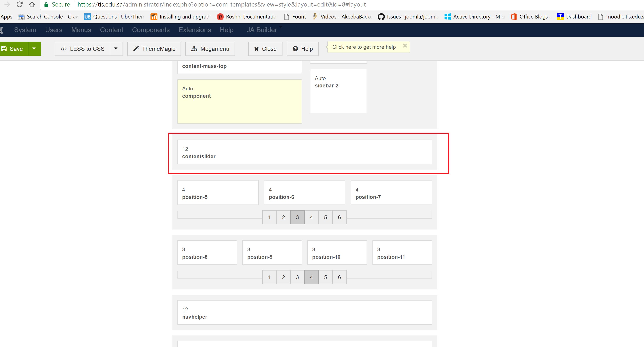The image size is (644, 347).
Task: Select the contentslider position block
Action: (304, 152)
